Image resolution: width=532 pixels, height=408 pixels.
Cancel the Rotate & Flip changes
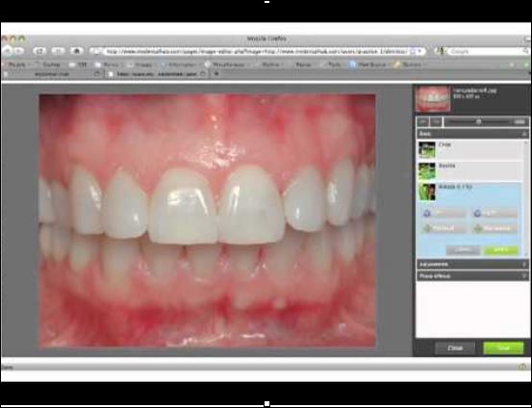tap(463, 250)
